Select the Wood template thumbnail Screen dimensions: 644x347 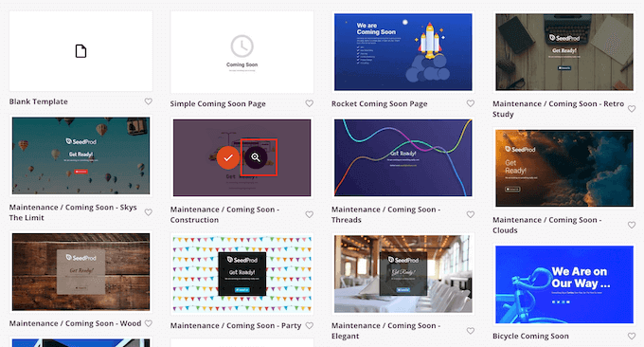[x=80, y=272]
